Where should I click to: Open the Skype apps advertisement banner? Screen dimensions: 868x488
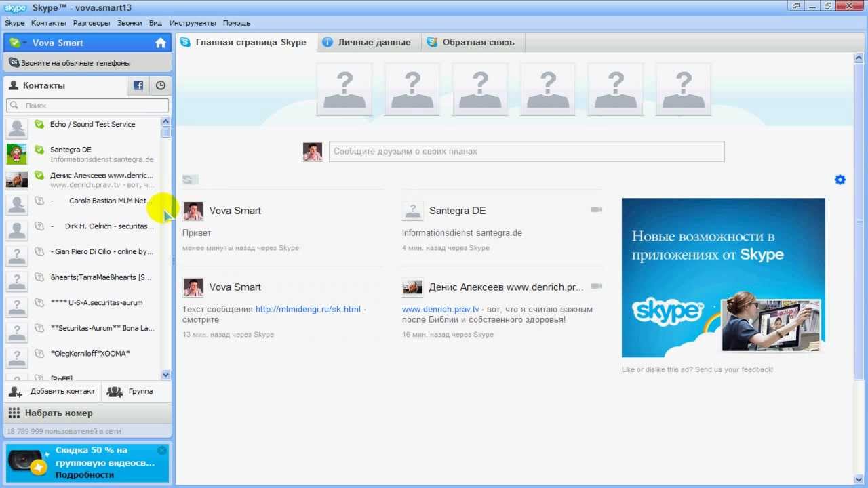(724, 277)
